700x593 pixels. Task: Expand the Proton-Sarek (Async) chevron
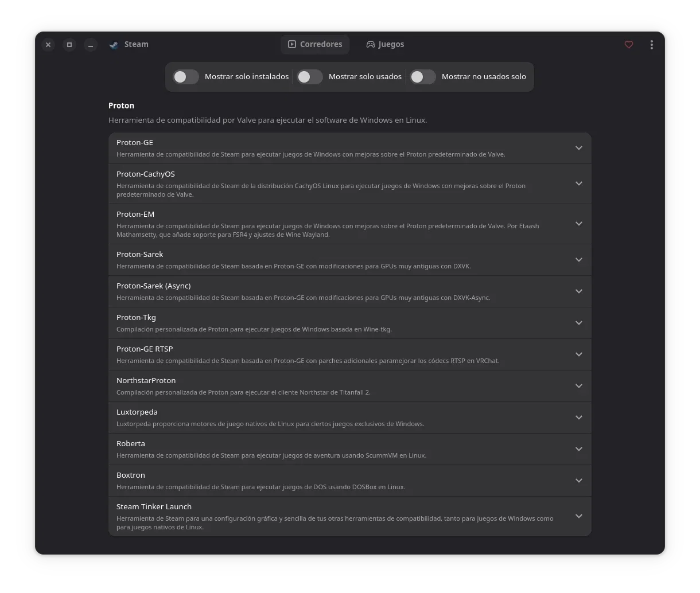[x=579, y=291]
